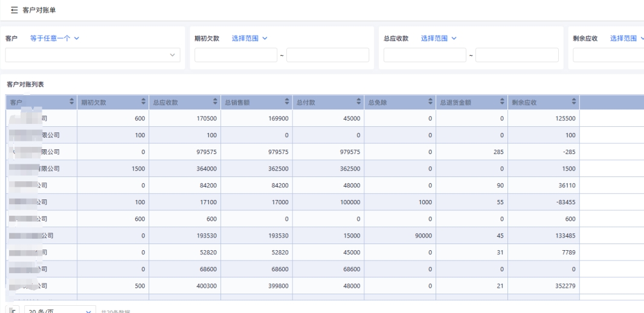Open 等于任意一个 condition dropdown for 客户
Image resolution: width=644 pixels, height=313 pixels.
click(54, 38)
